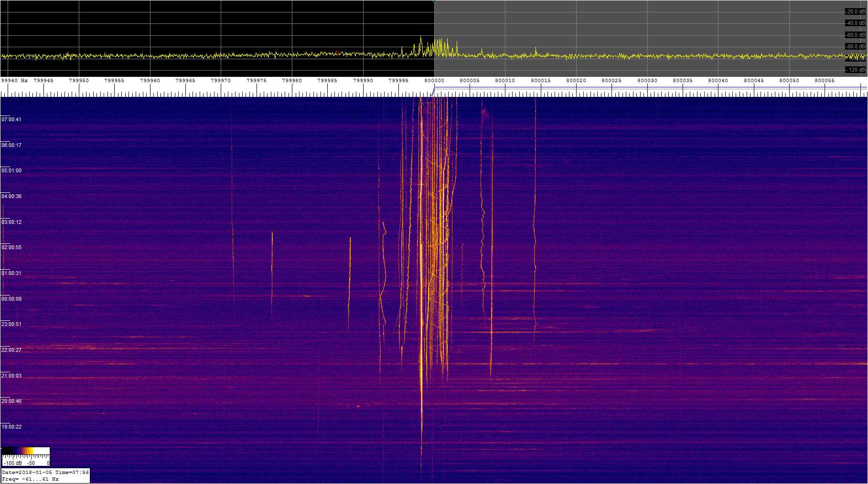Click the 799960 frequency label
Viewport: 868px width, 484px height.
[x=150, y=81]
